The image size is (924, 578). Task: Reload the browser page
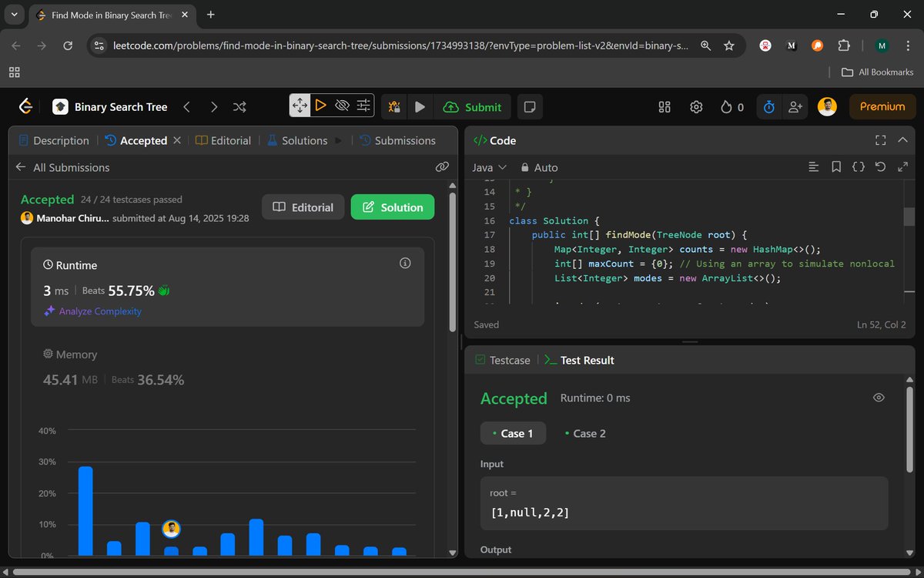click(68, 45)
